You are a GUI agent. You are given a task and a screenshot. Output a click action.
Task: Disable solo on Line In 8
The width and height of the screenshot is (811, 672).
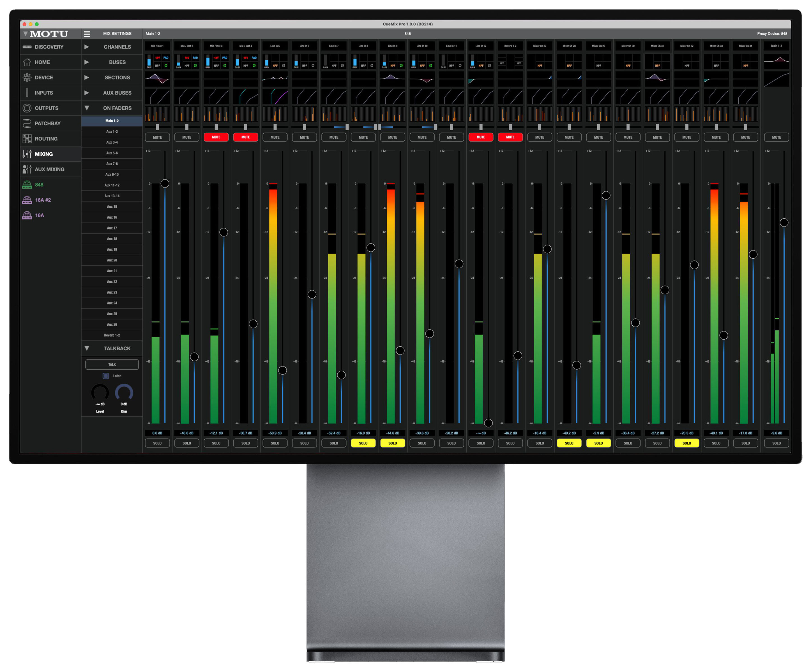(363, 443)
